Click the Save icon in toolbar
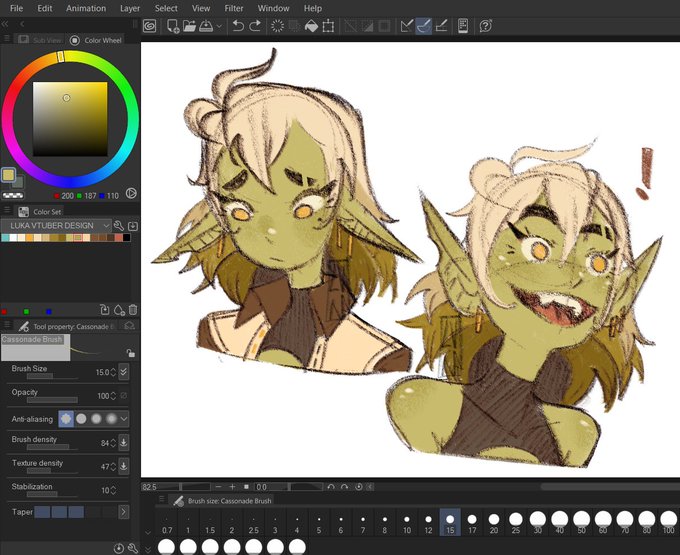The height and width of the screenshot is (555, 680). tap(206, 26)
